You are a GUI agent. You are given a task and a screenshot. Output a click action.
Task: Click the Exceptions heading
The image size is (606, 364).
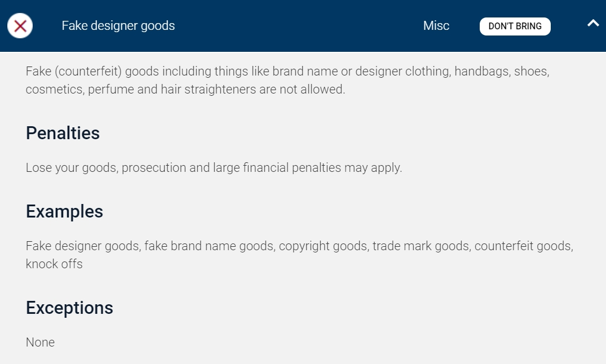69,308
